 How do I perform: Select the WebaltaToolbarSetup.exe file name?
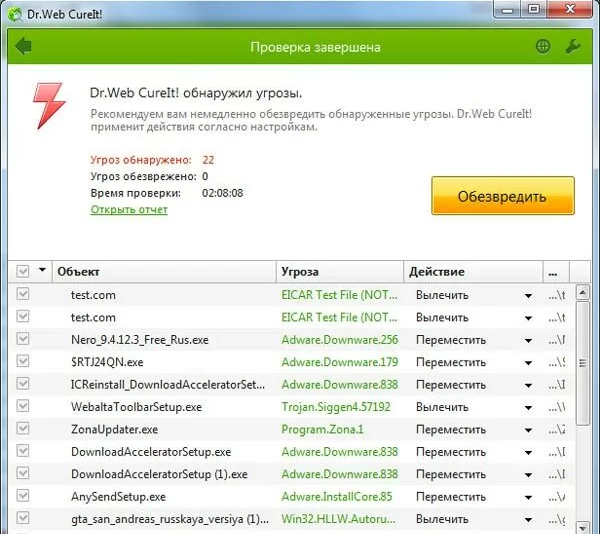[x=136, y=407]
